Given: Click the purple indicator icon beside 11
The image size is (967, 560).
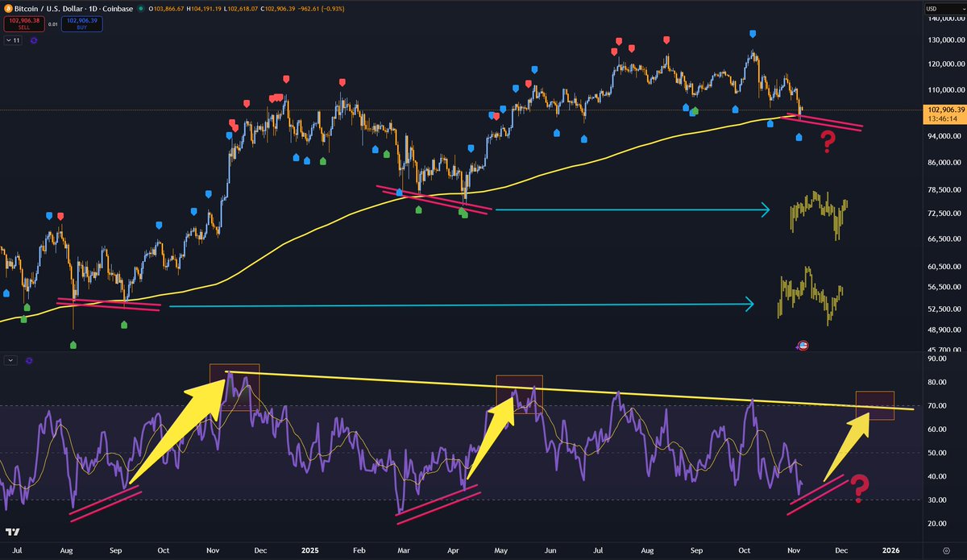Looking at the screenshot, I should coord(34,40).
